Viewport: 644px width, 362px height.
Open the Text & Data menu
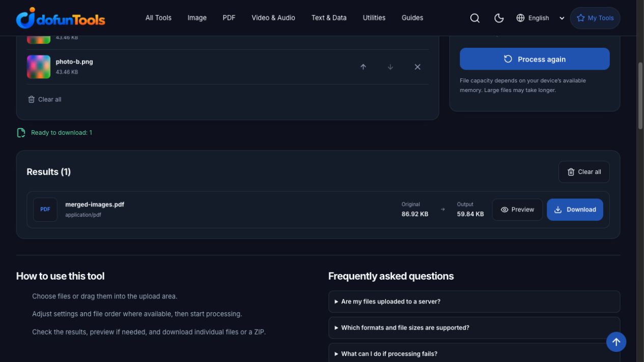(x=329, y=18)
